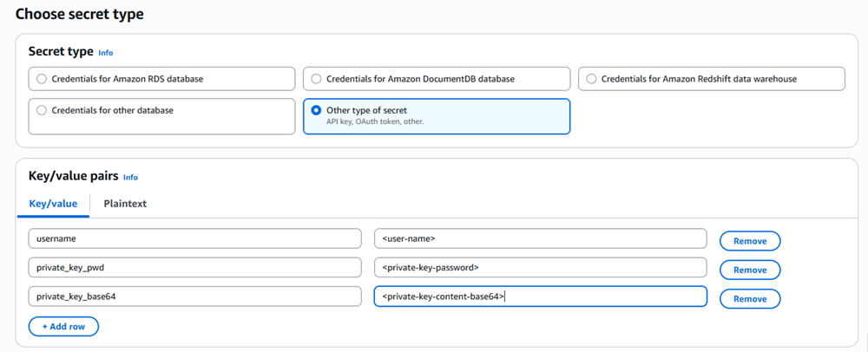868x352 pixels.
Task: Click the Choose secret type heading
Action: point(80,15)
